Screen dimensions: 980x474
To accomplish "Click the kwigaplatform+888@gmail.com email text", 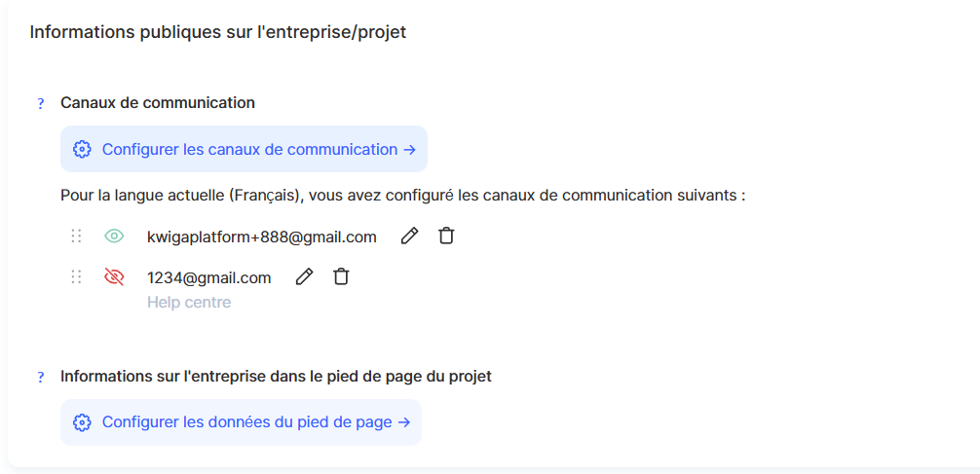I will click(261, 237).
